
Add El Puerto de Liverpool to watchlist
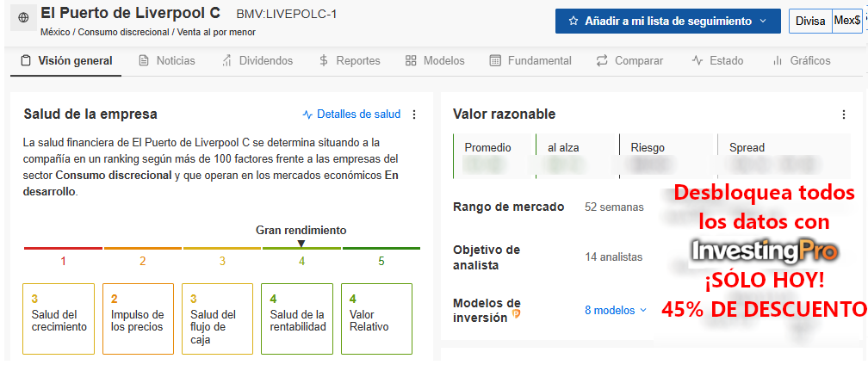[668, 21]
